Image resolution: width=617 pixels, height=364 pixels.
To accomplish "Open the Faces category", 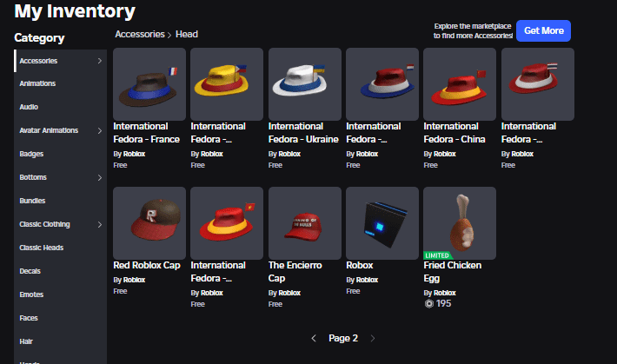I will [61, 318].
